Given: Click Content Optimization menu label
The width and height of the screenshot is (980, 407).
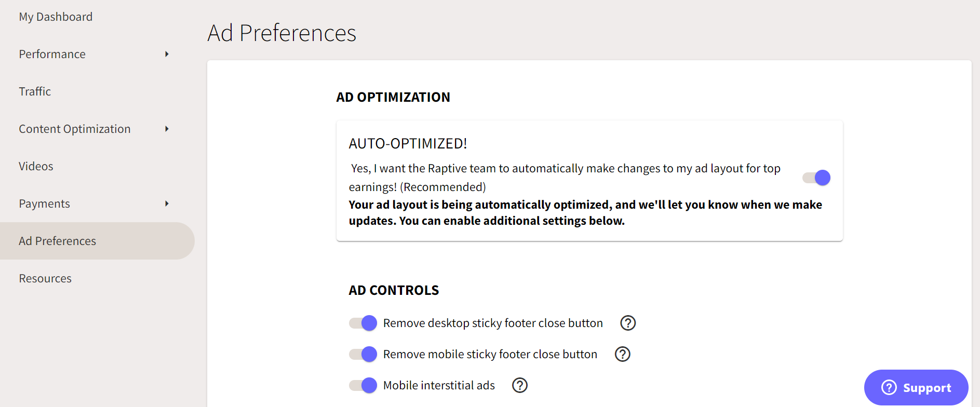Looking at the screenshot, I should tap(75, 129).
